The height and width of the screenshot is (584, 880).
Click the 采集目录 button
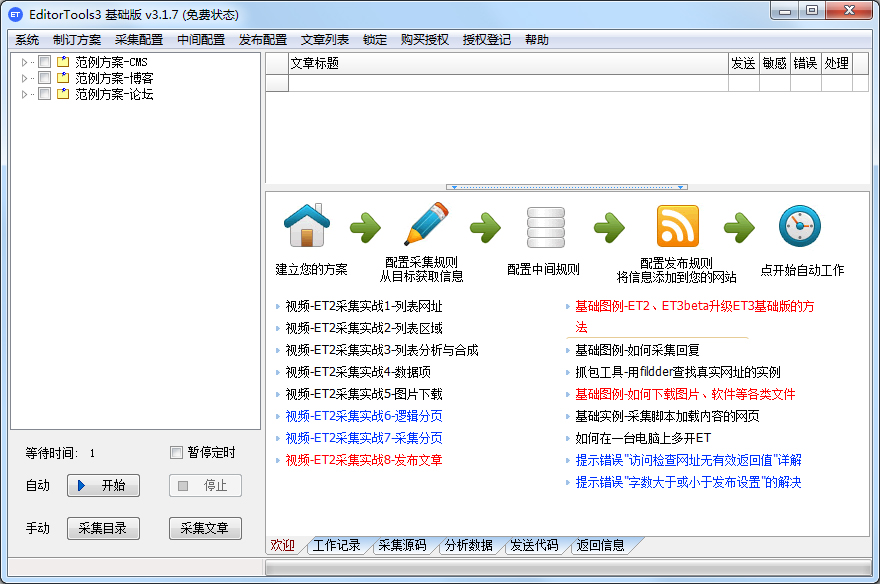point(103,528)
